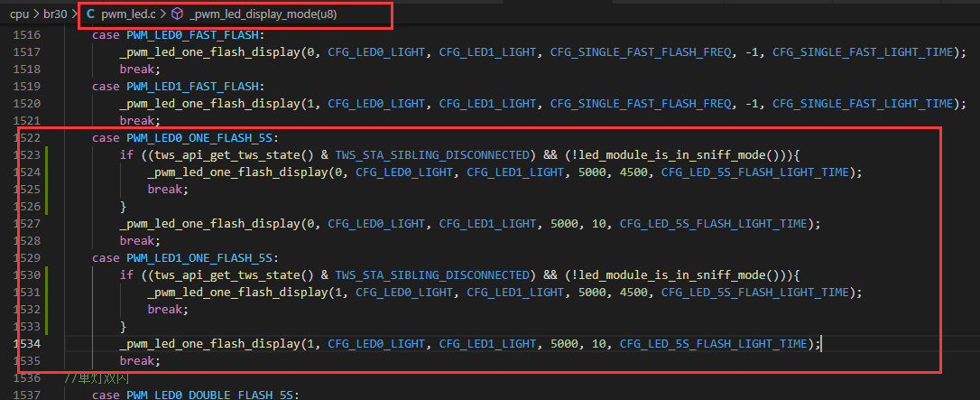This screenshot has height=400, width=980.
Task: Select line number 1529 in gutter
Action: [x=26, y=257]
